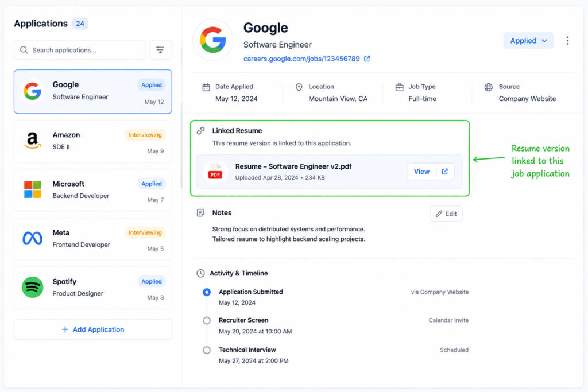588x392 pixels.
Task: Click the clock icon by Activity & Timeline
Action: click(x=200, y=273)
